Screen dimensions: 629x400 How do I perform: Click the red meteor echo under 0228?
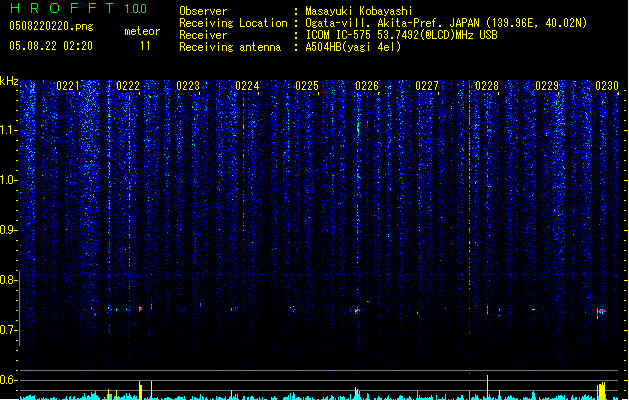[487, 310]
